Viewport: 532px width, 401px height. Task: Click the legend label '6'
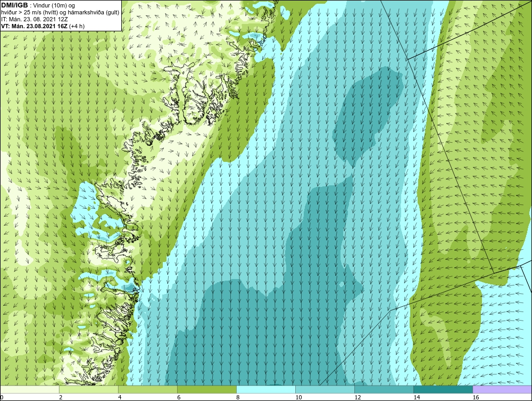tap(179, 398)
